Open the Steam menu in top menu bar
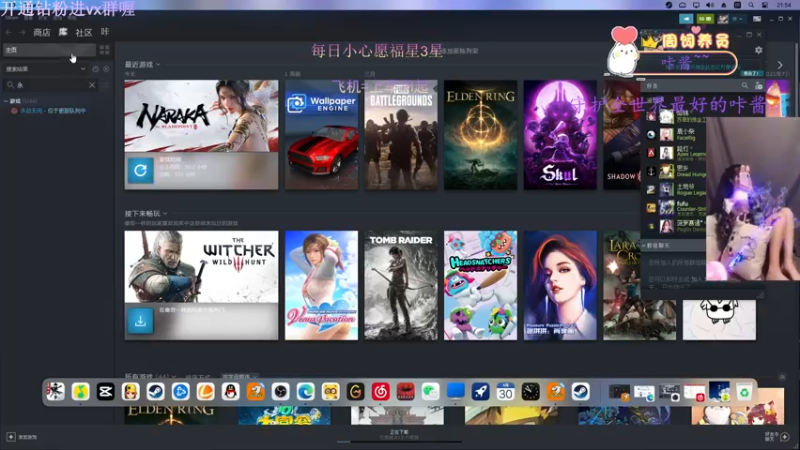Image resolution: width=800 pixels, height=450 pixels. coord(11,18)
